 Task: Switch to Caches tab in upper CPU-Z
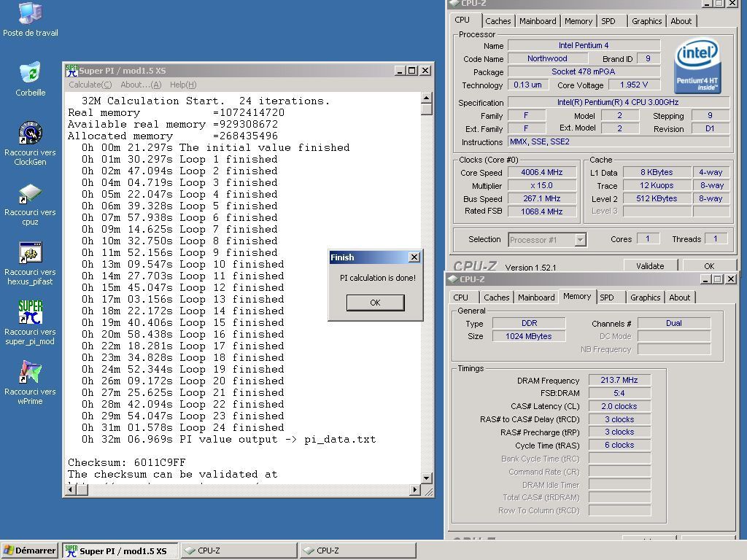[498, 21]
